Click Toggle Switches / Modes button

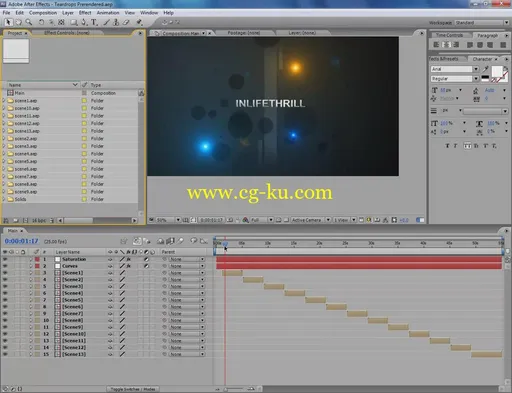click(x=133, y=389)
